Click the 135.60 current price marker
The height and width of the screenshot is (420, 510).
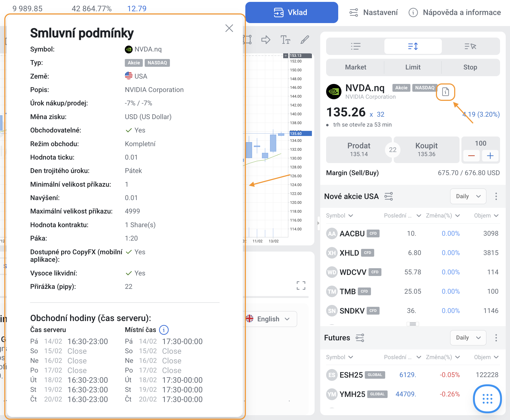click(301, 133)
